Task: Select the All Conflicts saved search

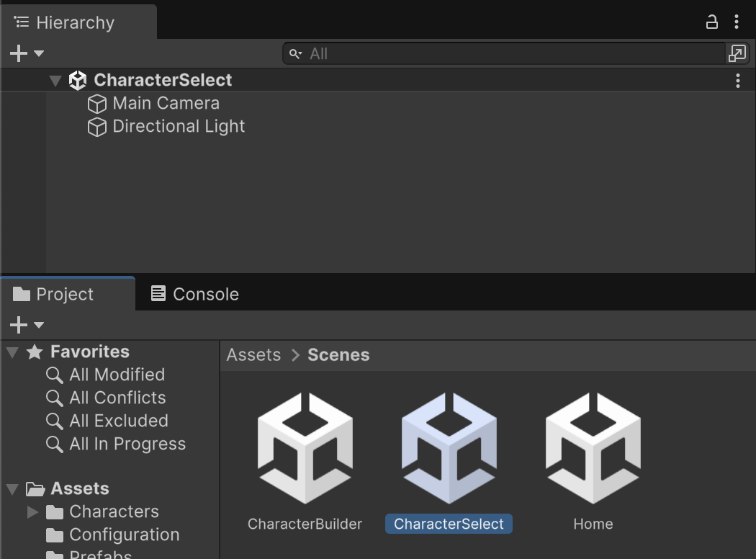Action: pyautogui.click(x=117, y=398)
